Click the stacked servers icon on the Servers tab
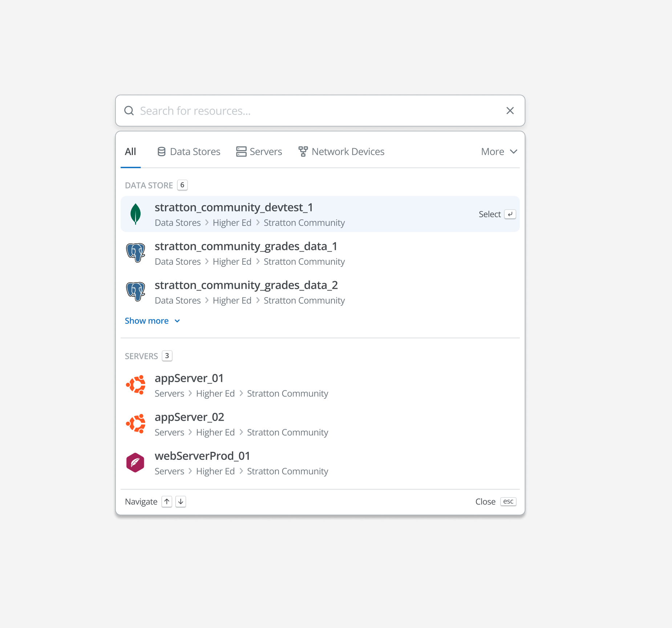 (x=241, y=151)
